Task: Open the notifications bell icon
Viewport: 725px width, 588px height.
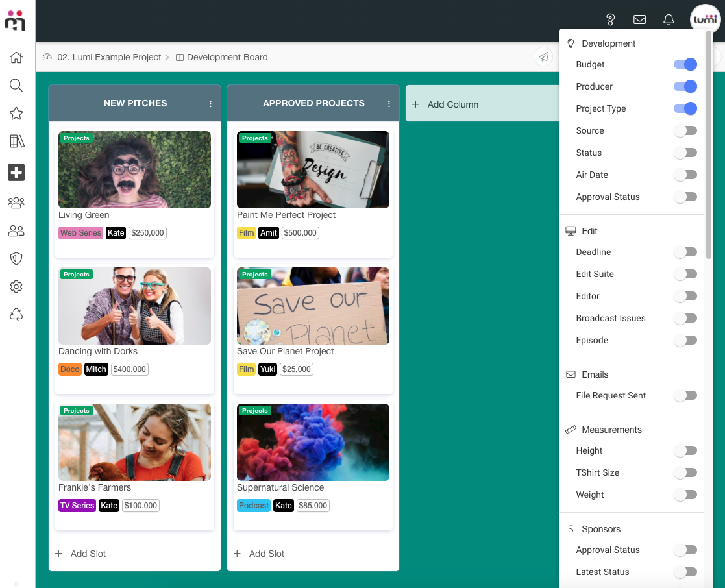Action: [669, 19]
